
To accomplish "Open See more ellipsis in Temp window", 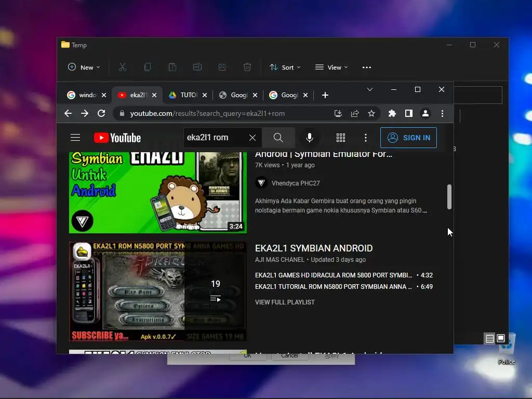I will pos(366,67).
